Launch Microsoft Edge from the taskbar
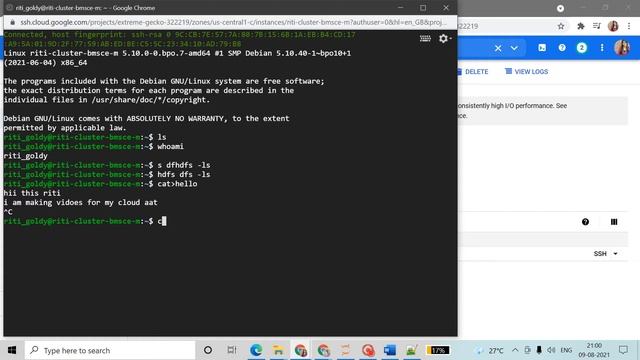The height and width of the screenshot is (360, 640). [256, 350]
